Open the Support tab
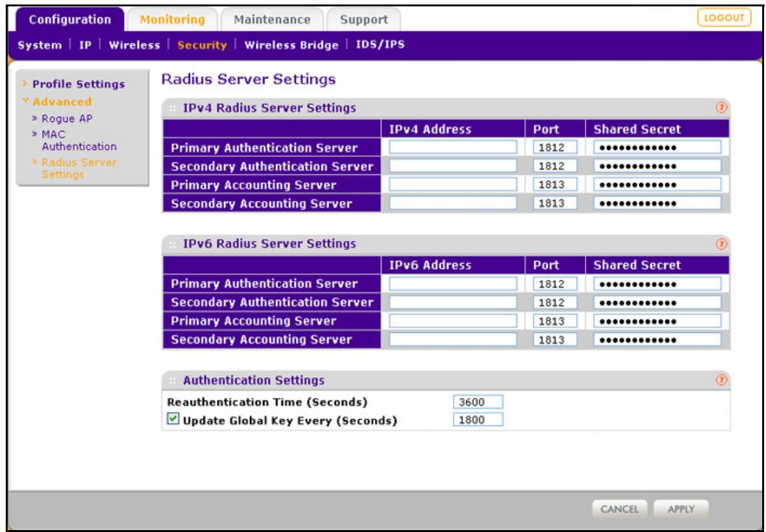This screenshot has width=766, height=532. (364, 19)
